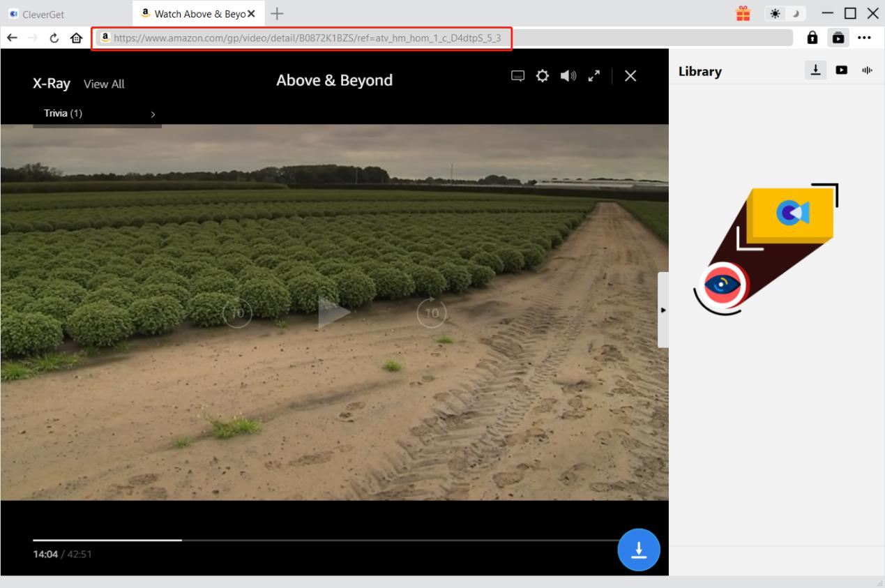
Task: Enter fullscreen video mode
Action: (594, 75)
